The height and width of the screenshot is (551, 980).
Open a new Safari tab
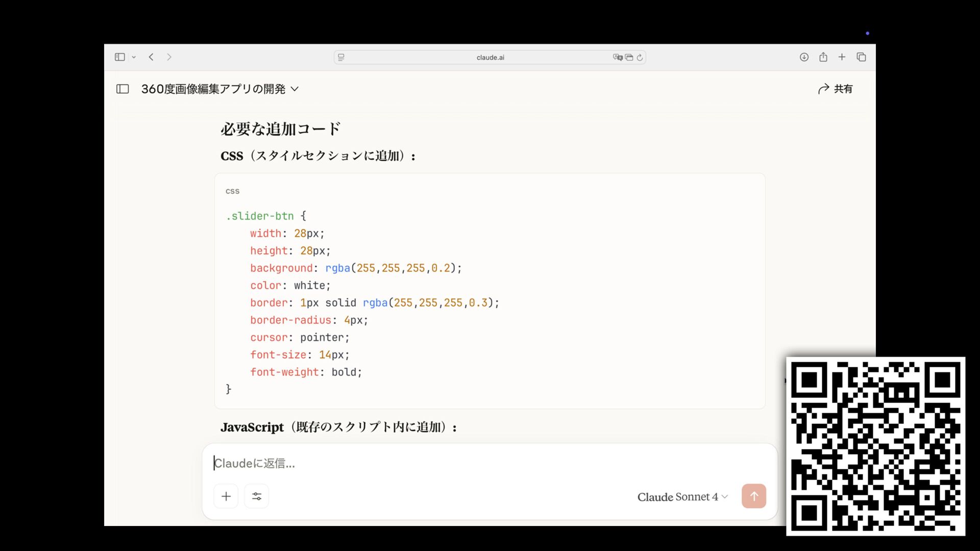(842, 57)
